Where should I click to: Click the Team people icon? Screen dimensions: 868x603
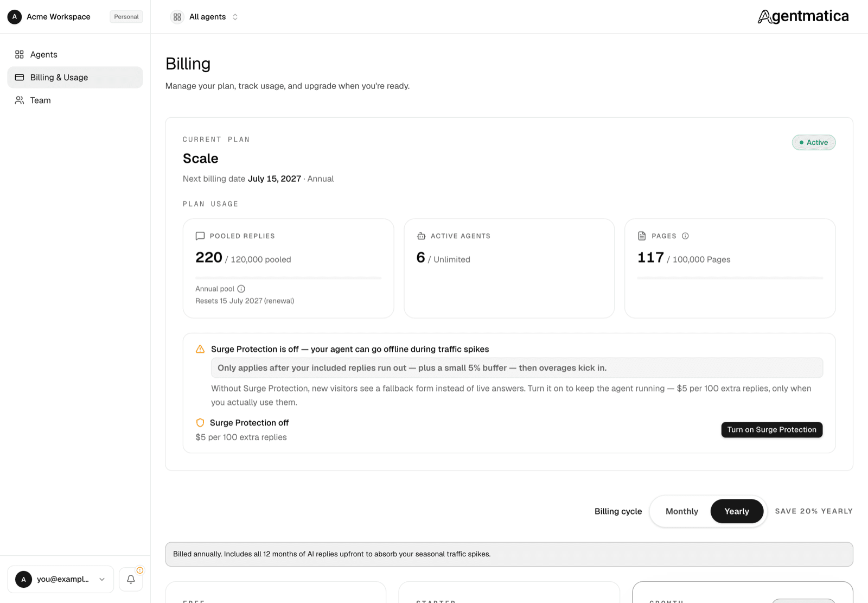point(20,100)
